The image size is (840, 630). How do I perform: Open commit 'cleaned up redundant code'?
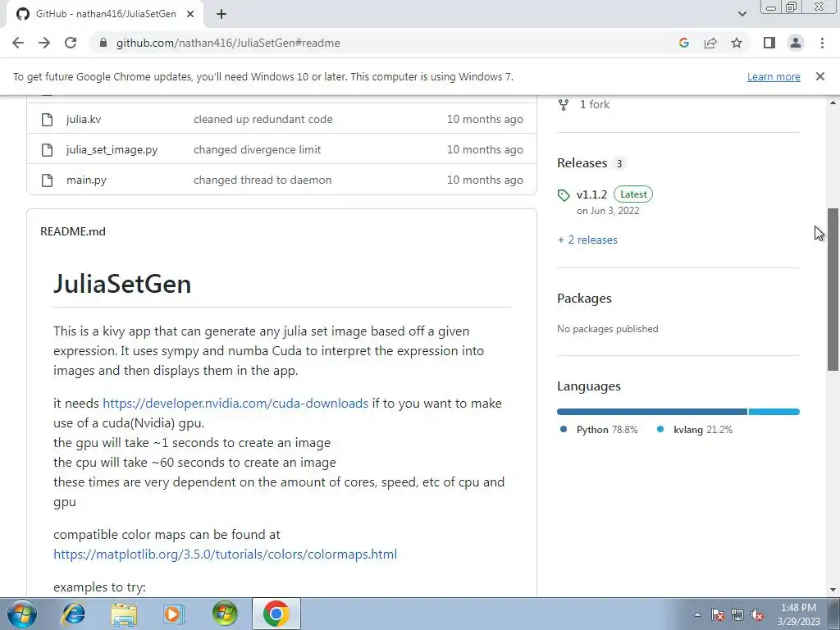click(263, 120)
